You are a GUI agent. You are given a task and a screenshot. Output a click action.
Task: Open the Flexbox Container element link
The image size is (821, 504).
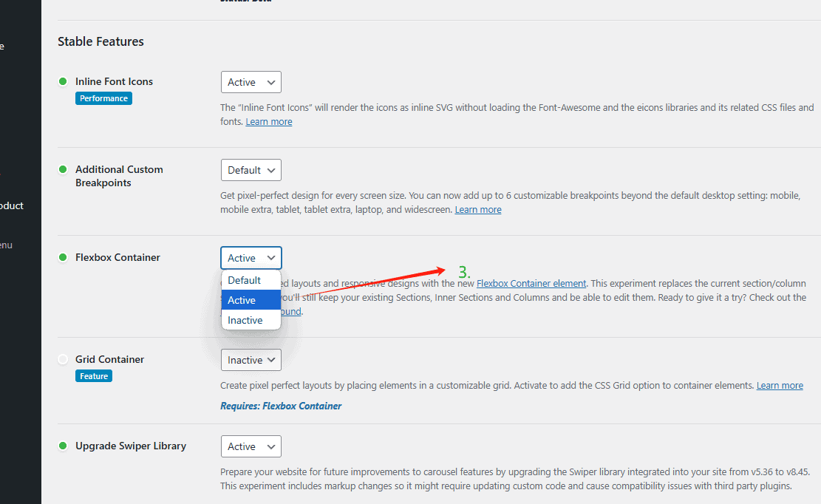click(531, 283)
